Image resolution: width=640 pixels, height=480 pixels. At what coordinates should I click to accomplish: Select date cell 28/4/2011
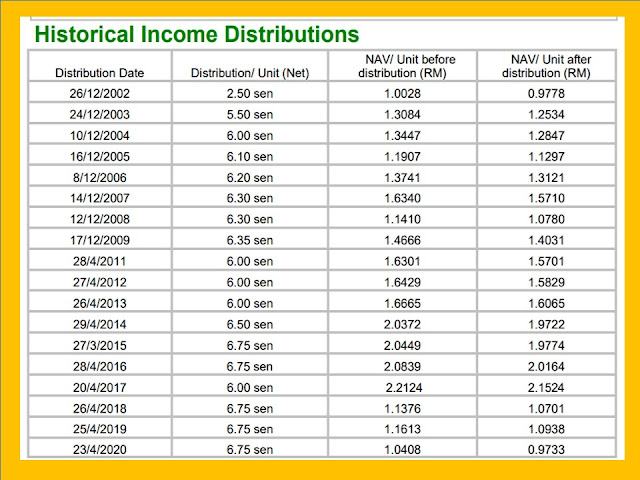[100, 262]
